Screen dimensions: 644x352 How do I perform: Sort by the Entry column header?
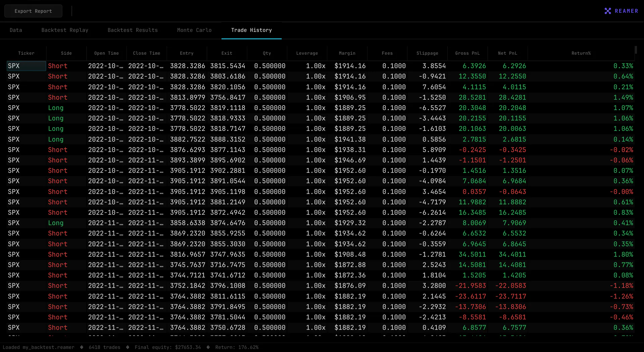point(187,53)
